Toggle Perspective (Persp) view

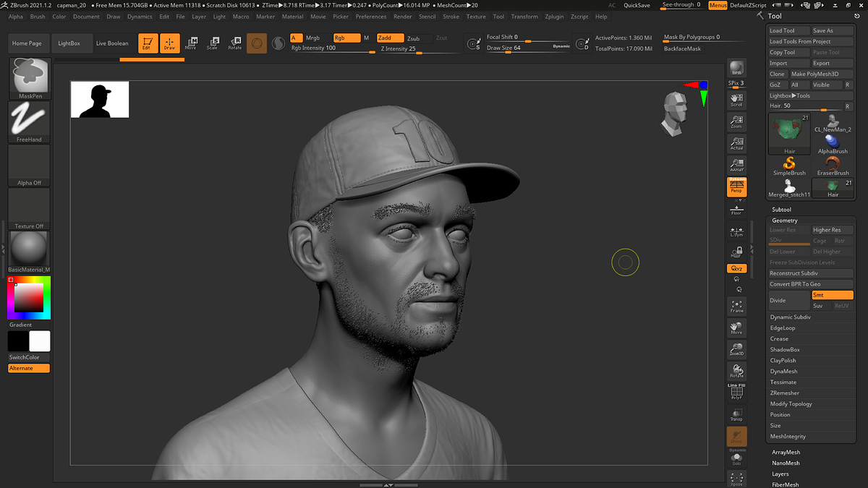(736, 187)
